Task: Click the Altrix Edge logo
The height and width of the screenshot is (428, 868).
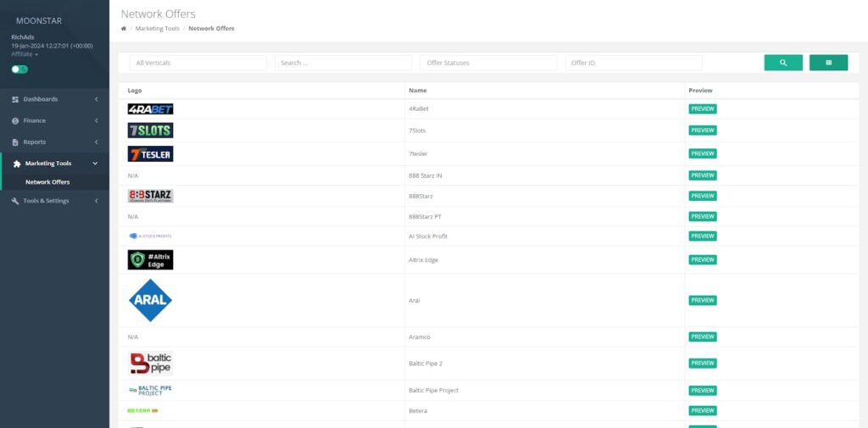Action: pos(151,259)
